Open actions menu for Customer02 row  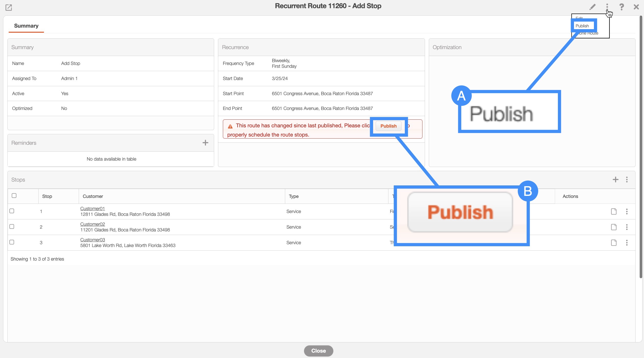pyautogui.click(x=627, y=227)
